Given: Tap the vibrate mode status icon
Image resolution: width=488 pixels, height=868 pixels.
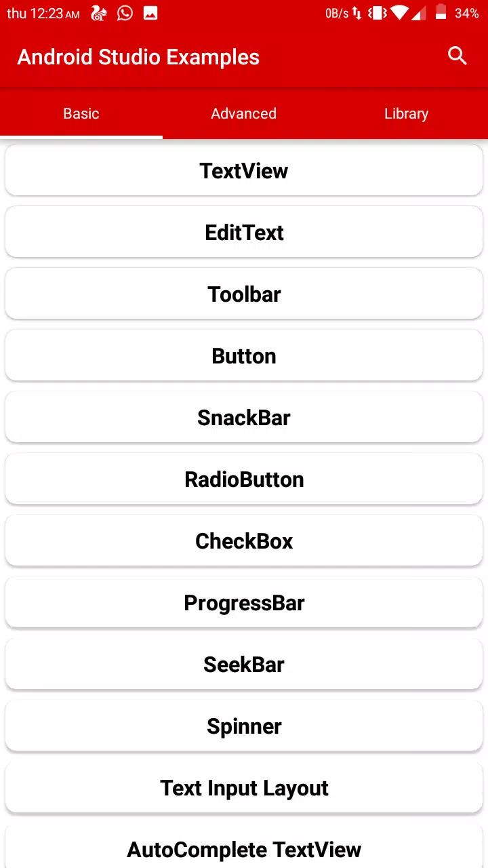Looking at the screenshot, I should (378, 13).
